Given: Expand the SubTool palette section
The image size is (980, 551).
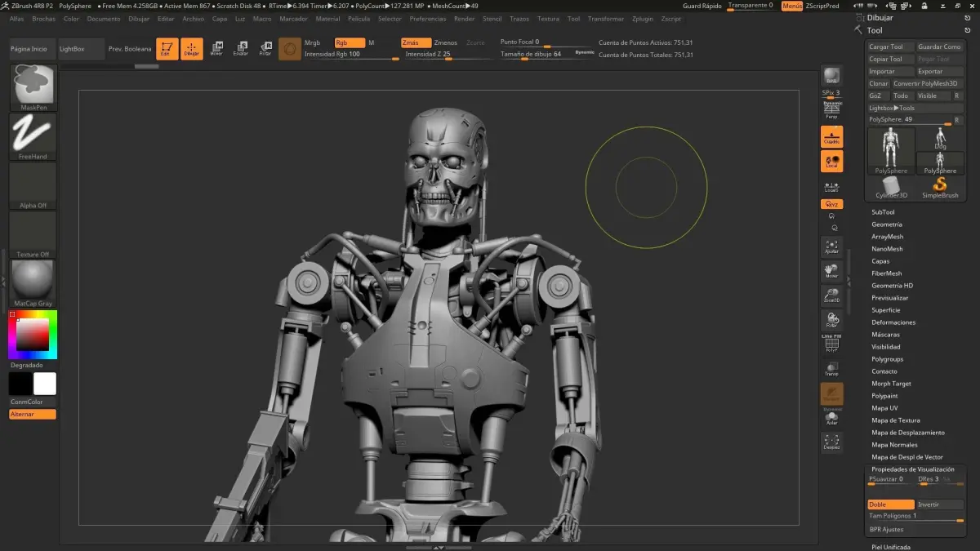Looking at the screenshot, I should tap(883, 212).
